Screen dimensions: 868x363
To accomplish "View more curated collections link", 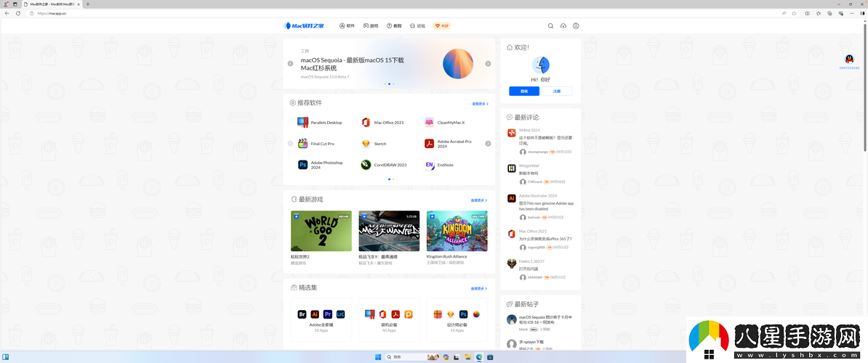I will (x=479, y=288).
